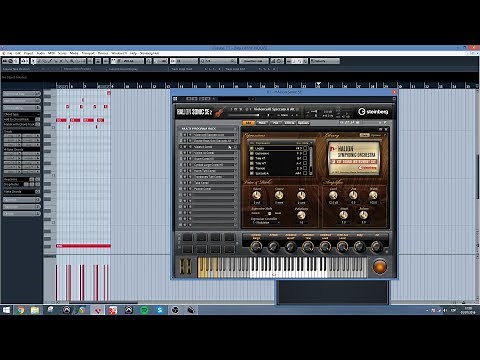Image resolution: width=480 pixels, height=360 pixels.
Task: Switch to the Options tab in HALion Sonic
Action: point(303,123)
